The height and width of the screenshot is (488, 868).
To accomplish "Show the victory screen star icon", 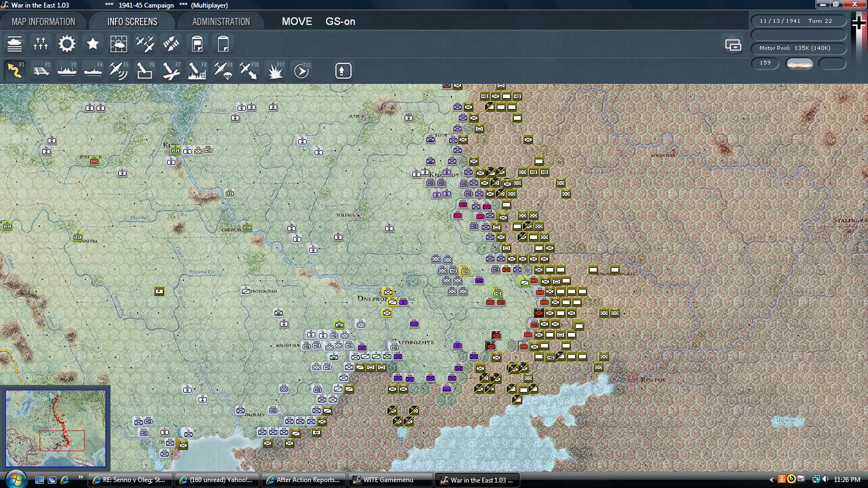I will click(x=92, y=43).
